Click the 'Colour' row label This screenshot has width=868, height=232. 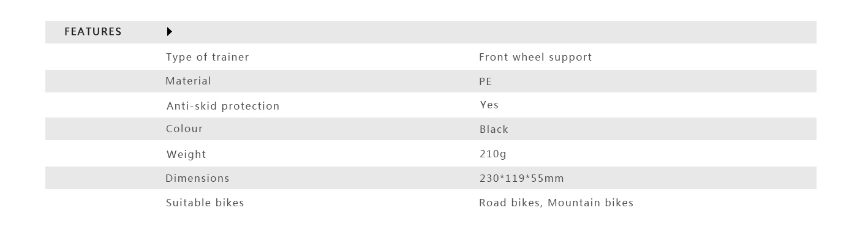184,129
